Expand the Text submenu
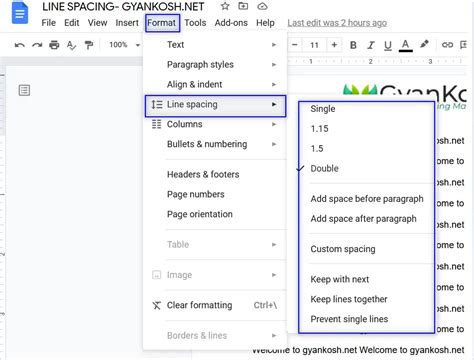 tap(215, 45)
